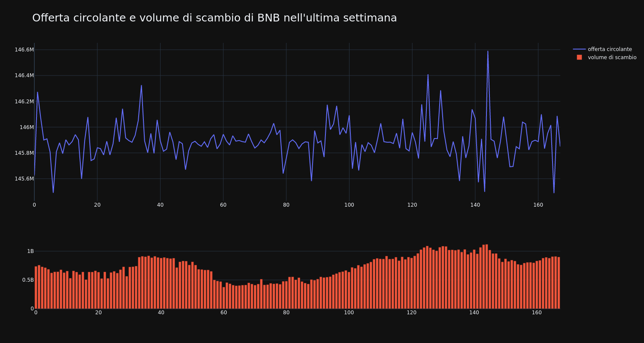Click line chart x-axis tick label 60
644x343 pixels.
click(x=223, y=205)
